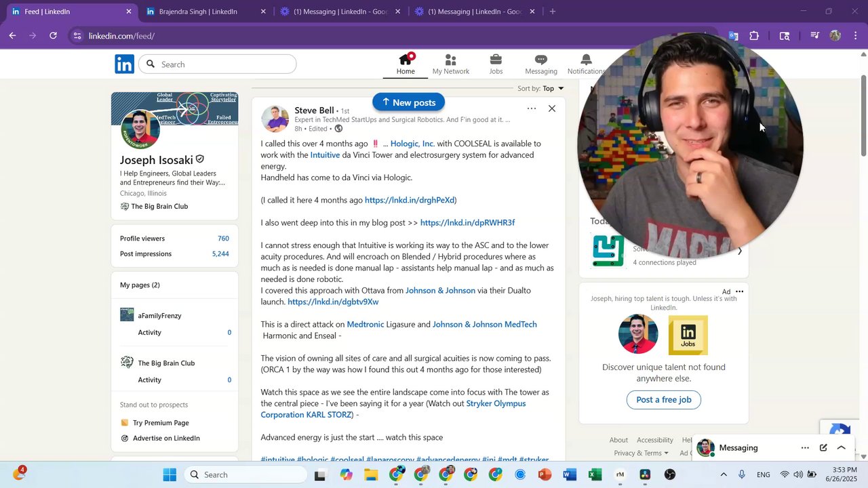Image resolution: width=868 pixels, height=488 pixels.
Task: Open Excel from the taskbar
Action: click(595, 475)
